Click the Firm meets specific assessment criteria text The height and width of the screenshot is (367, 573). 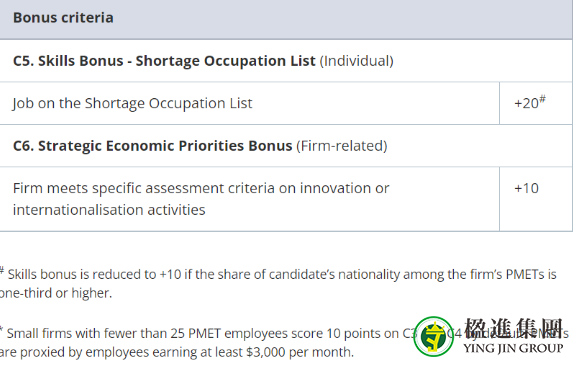201,189
